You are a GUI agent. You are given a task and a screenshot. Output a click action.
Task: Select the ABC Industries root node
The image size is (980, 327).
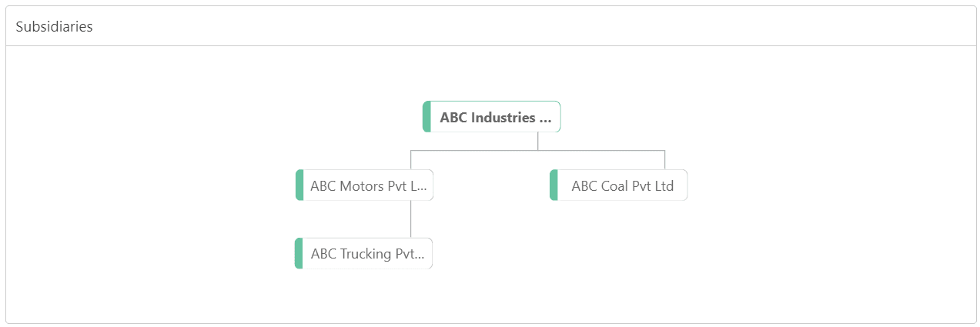click(x=495, y=118)
